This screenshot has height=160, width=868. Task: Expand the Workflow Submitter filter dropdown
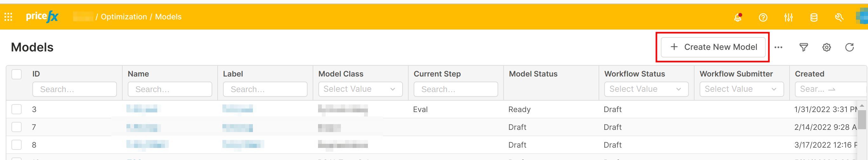[741, 89]
